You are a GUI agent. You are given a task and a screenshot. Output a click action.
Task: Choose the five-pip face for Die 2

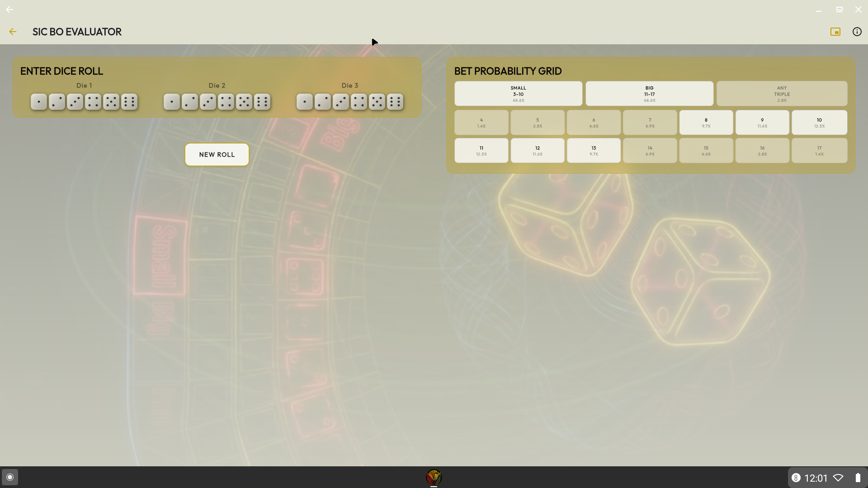[244, 102]
